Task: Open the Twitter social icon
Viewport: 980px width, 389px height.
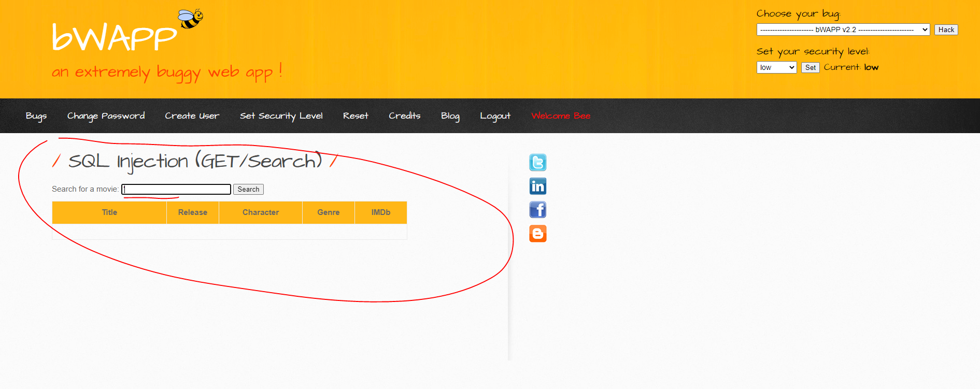Action: click(538, 163)
